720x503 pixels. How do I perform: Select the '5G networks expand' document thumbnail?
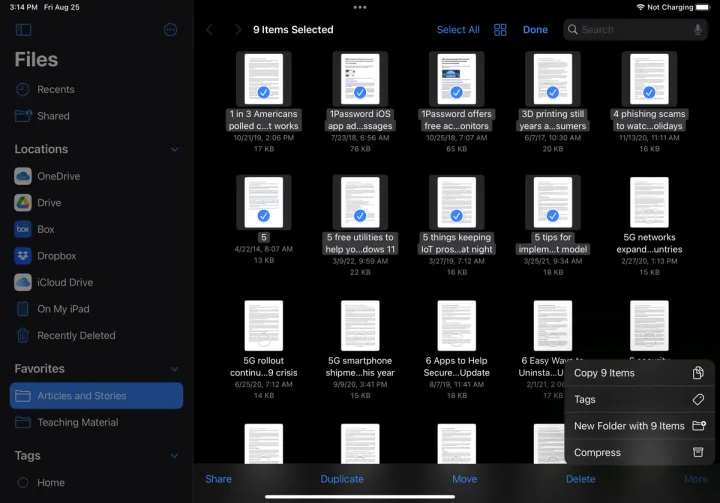click(x=648, y=203)
